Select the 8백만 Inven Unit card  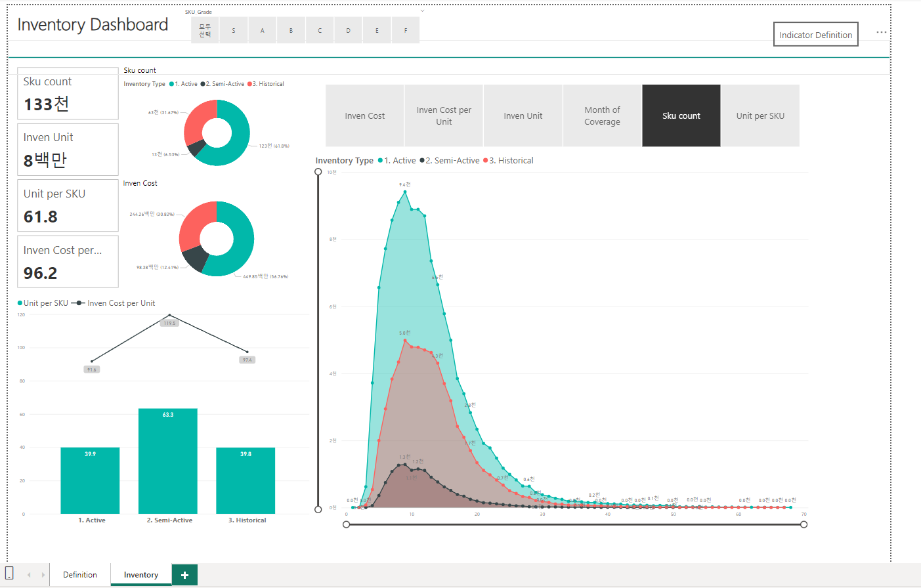(68, 150)
